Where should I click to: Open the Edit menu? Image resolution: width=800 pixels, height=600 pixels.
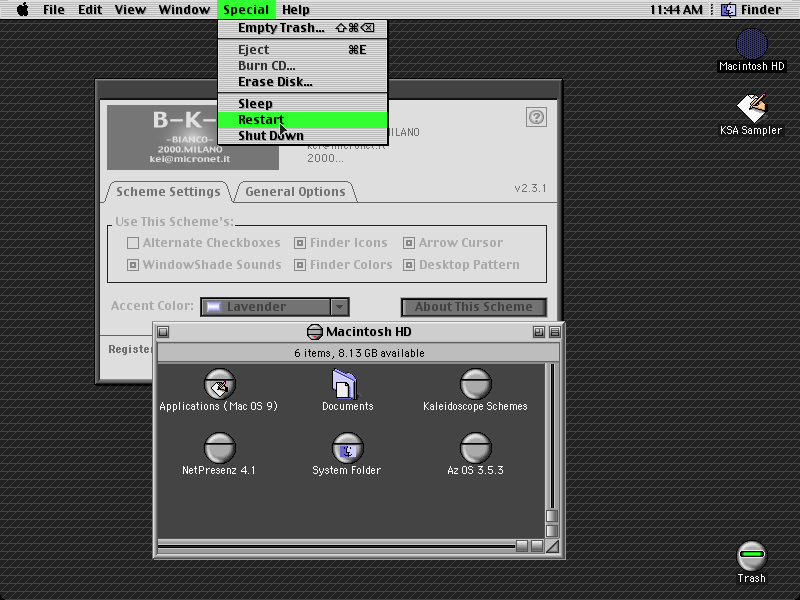pyautogui.click(x=90, y=9)
